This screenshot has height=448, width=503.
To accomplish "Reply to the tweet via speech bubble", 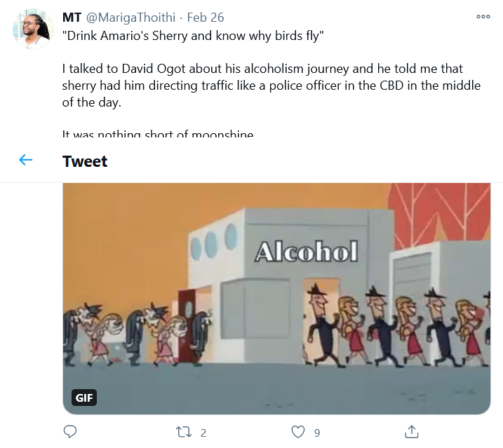I will 69,432.
